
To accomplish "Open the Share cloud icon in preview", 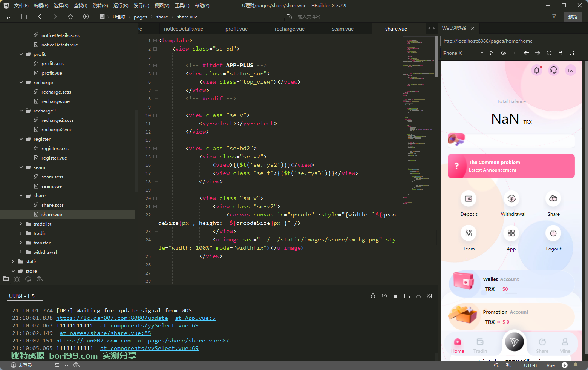I will [x=553, y=198].
